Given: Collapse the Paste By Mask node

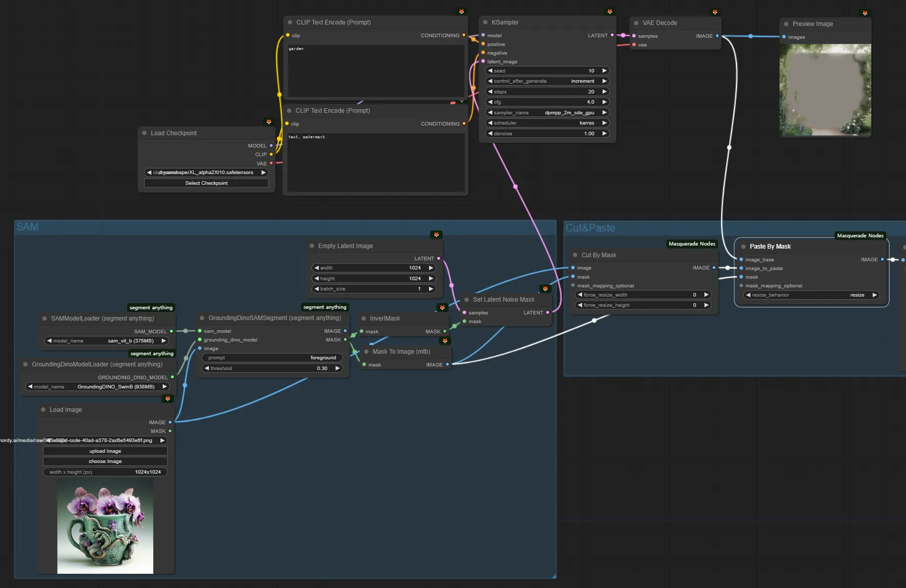Looking at the screenshot, I should pyautogui.click(x=743, y=247).
